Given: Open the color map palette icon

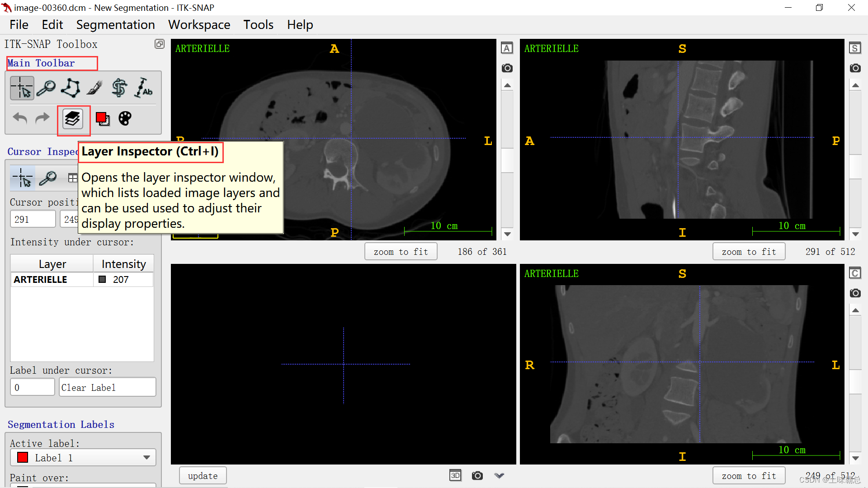Looking at the screenshot, I should pos(125,119).
